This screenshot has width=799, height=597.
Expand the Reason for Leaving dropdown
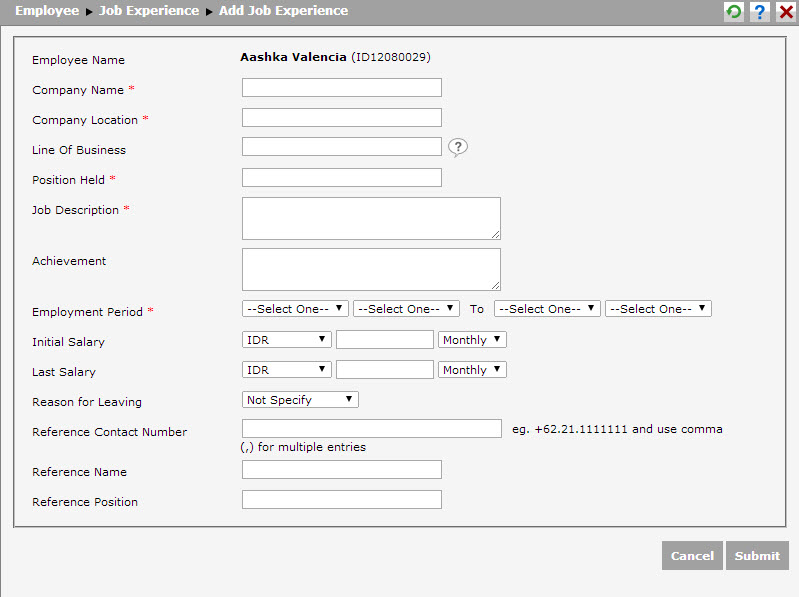pos(300,400)
